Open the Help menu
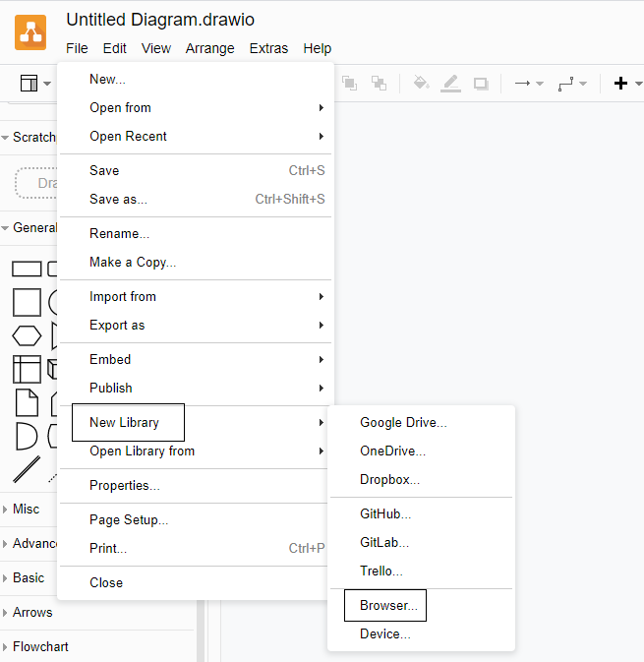 [317, 48]
